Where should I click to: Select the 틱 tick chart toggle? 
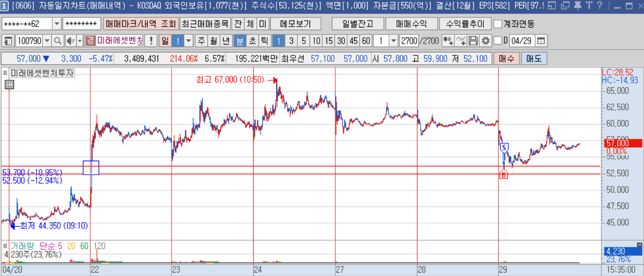coord(265,41)
